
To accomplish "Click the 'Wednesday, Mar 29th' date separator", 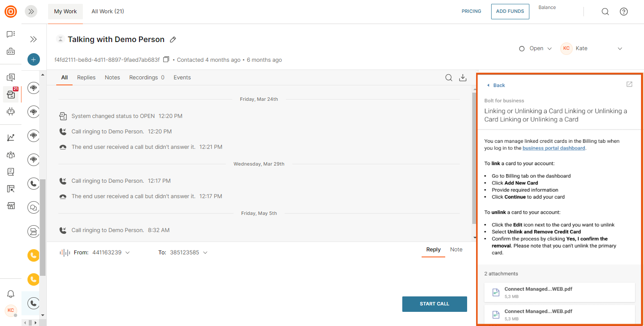I will click(x=259, y=164).
